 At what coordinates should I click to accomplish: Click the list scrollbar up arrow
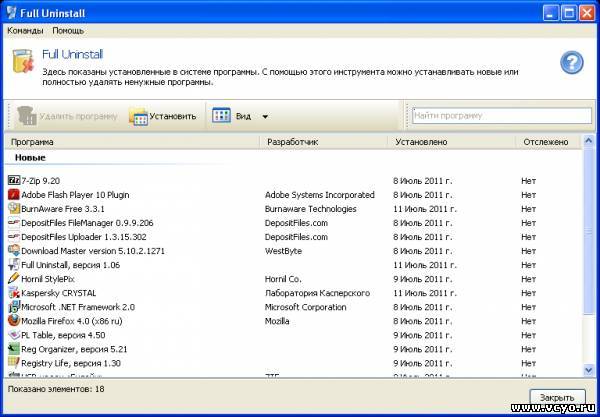point(589,141)
